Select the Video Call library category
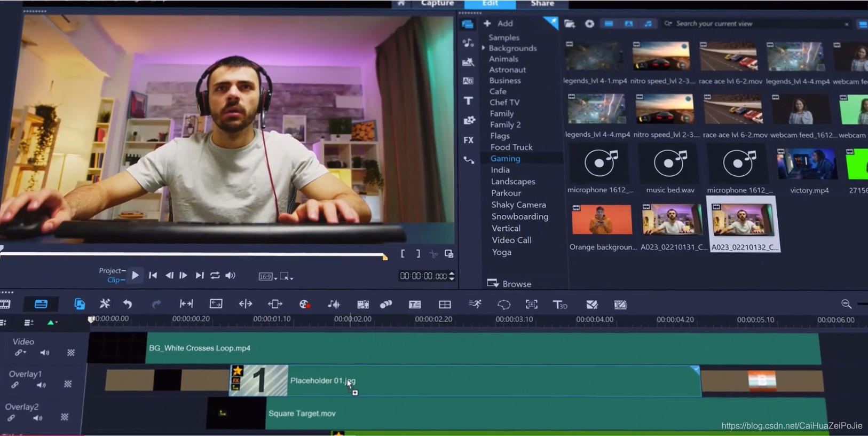The image size is (868, 436). point(511,240)
